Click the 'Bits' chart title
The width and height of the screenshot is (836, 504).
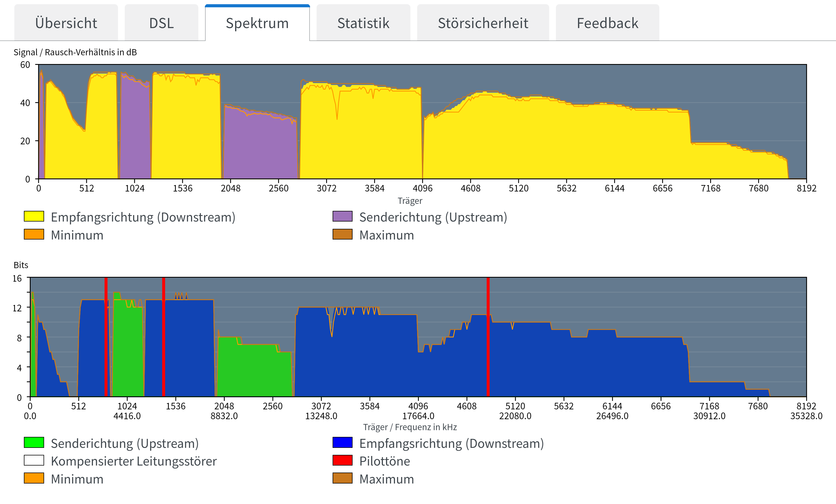coord(21,265)
